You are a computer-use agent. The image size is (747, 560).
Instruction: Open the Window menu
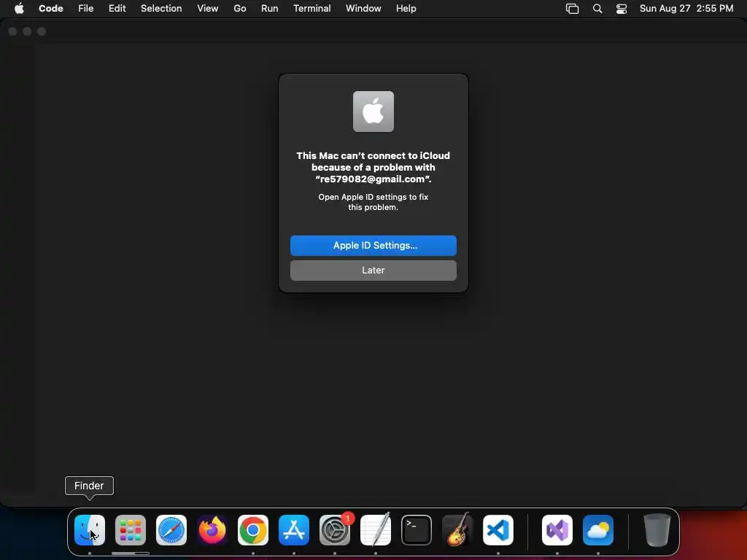pyautogui.click(x=363, y=8)
